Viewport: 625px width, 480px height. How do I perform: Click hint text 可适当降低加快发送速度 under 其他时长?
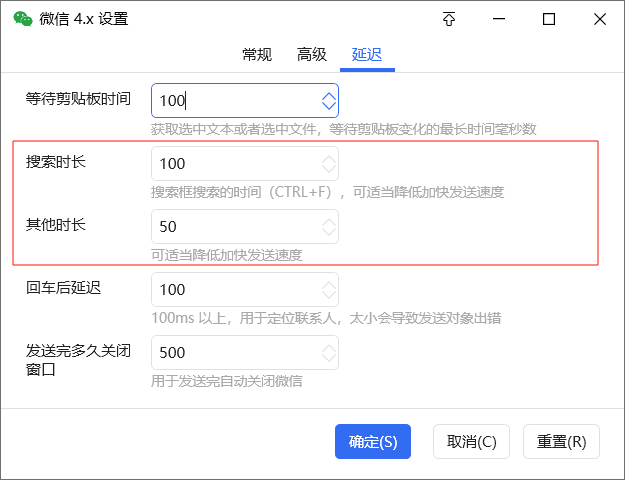[x=226, y=255]
